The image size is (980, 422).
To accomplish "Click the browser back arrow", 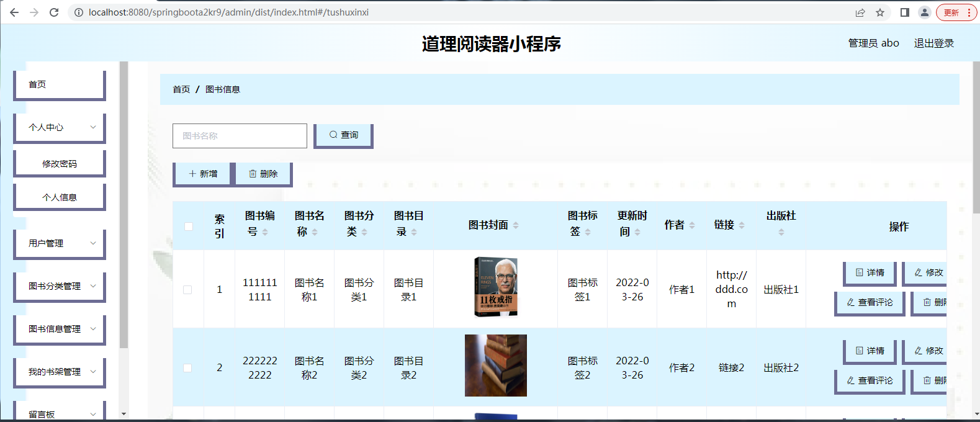I will click(x=14, y=12).
